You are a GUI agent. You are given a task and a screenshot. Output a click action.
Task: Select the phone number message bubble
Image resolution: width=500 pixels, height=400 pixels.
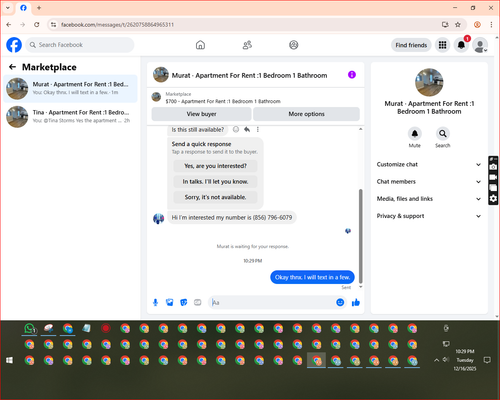click(x=232, y=218)
